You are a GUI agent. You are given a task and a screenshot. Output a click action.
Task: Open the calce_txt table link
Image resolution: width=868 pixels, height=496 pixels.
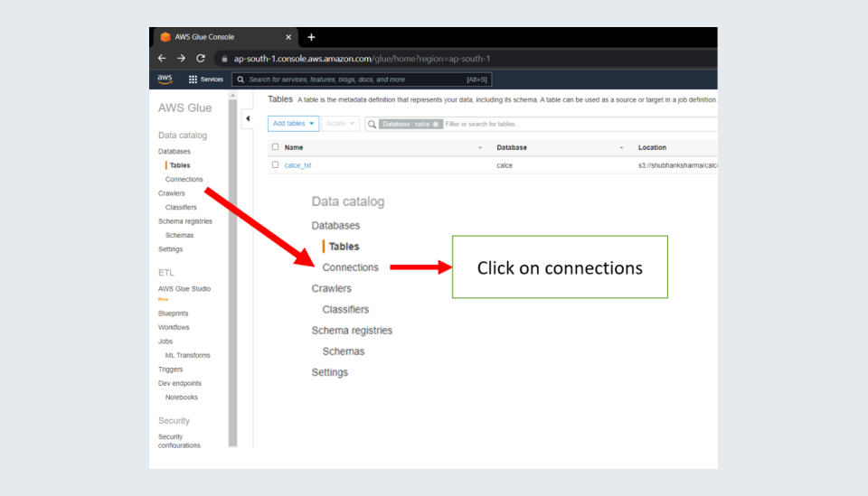[x=297, y=165]
